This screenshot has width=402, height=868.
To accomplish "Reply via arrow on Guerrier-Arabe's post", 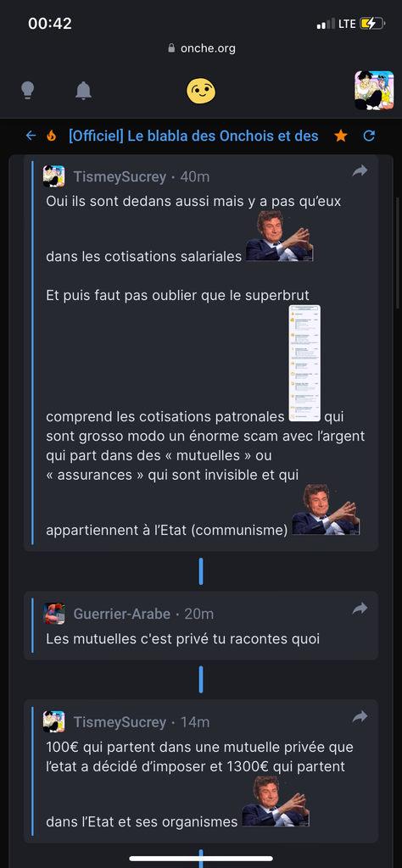I will (x=360, y=609).
